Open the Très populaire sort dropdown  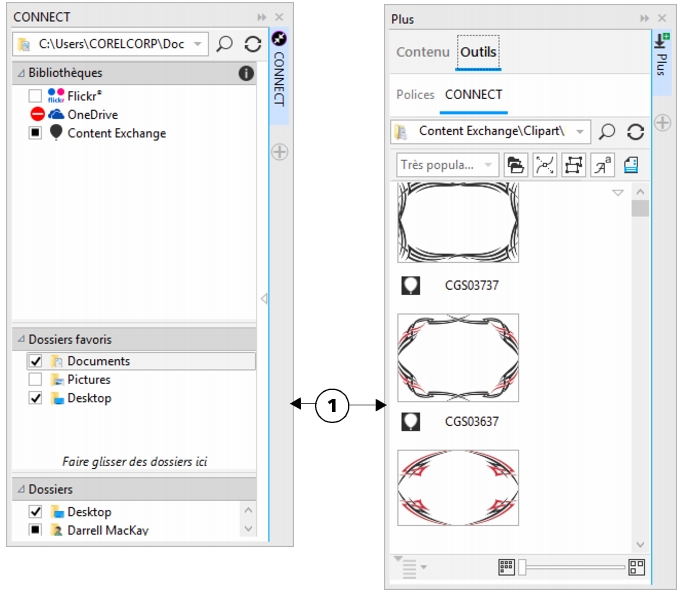[x=446, y=165]
